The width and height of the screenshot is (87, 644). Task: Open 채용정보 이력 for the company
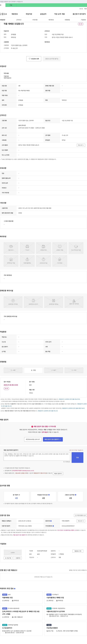(78, 551)
